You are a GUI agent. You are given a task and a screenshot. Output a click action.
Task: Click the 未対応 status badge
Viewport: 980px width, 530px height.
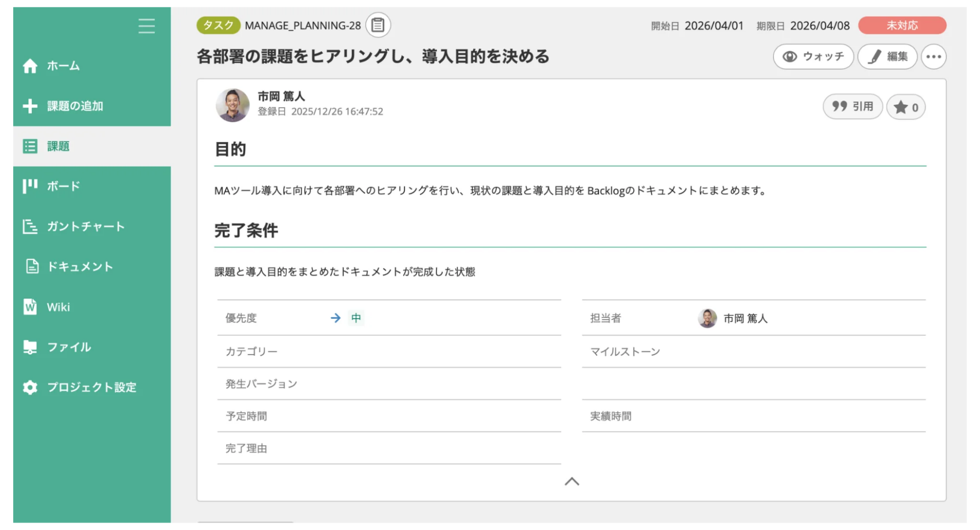(902, 25)
